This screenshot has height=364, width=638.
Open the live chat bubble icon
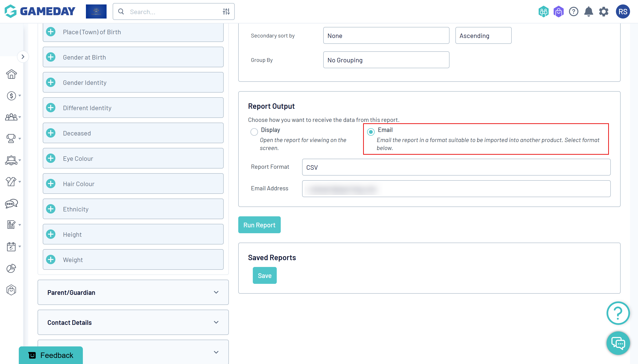pos(618,343)
